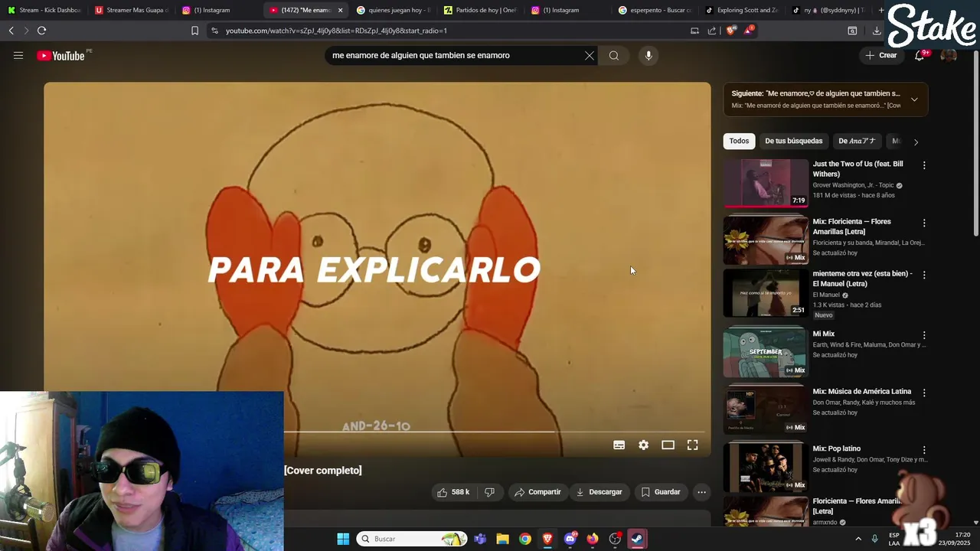The height and width of the screenshot is (551, 980).
Task: Save video with Guardar button
Action: (x=661, y=492)
